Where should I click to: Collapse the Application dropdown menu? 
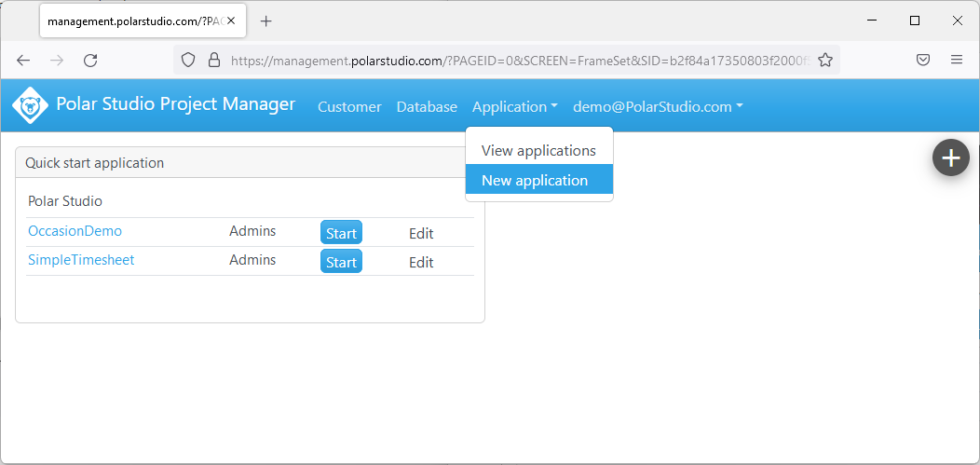tap(515, 107)
